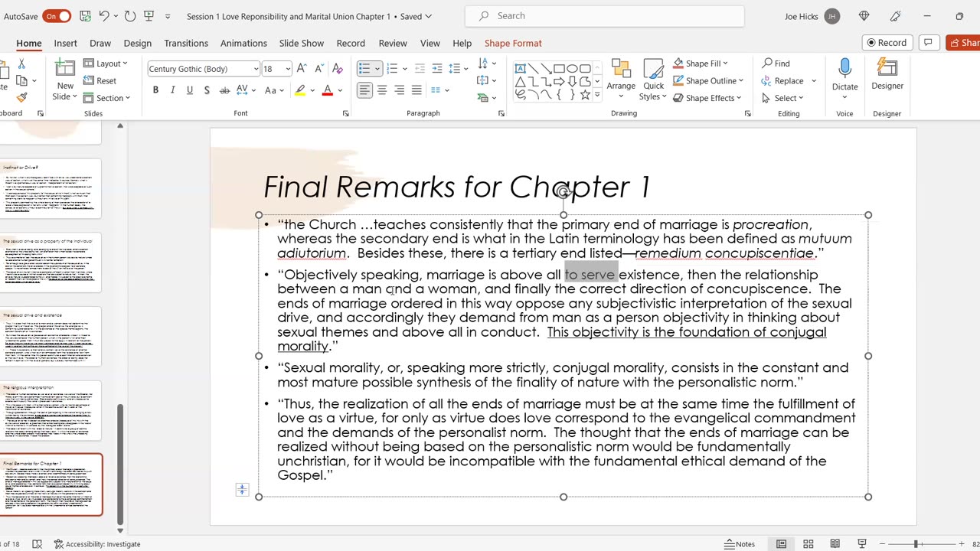Select the Right Arrow block shape
This screenshot has width=980, height=551.
click(560, 82)
